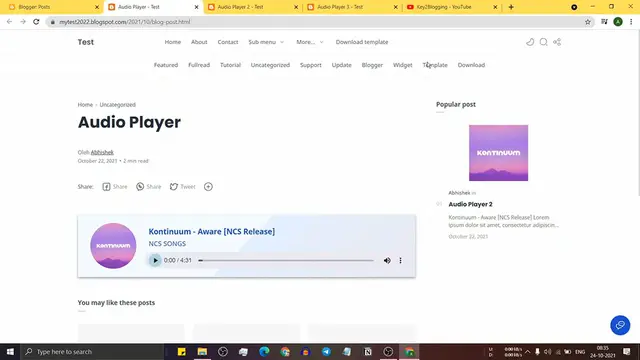Open the Contact page
The image size is (640, 360).
tap(228, 42)
